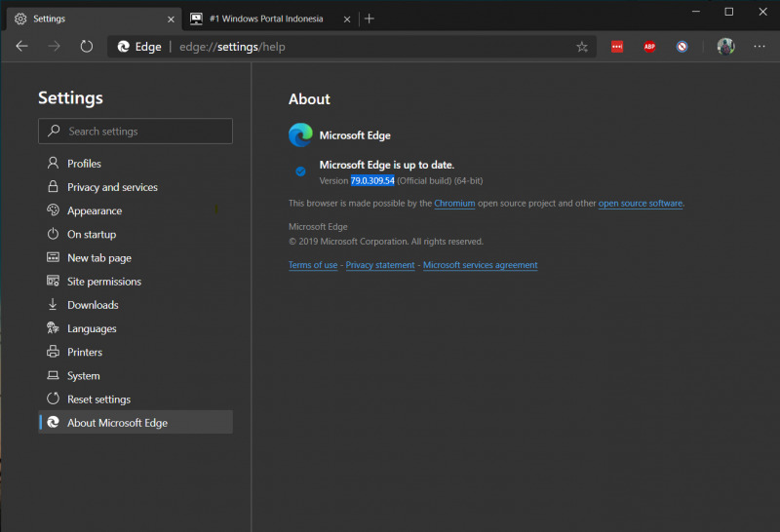Click the 2019 Microsoft Corporation copyright text
The width and height of the screenshot is (780, 532).
[386, 242]
